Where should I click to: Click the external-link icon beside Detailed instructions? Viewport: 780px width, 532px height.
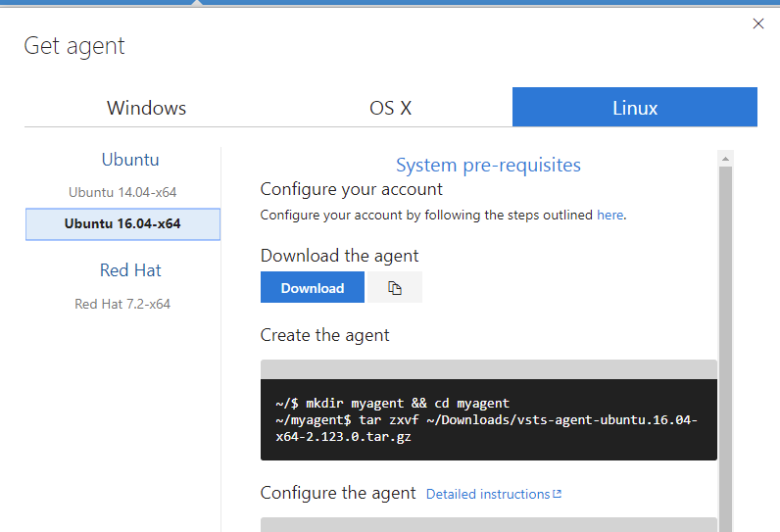pyautogui.click(x=558, y=495)
